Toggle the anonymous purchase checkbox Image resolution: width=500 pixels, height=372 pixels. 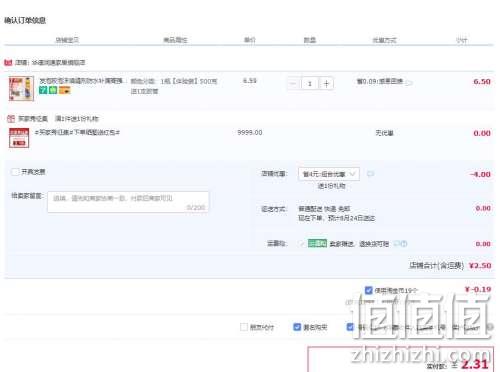297,327
